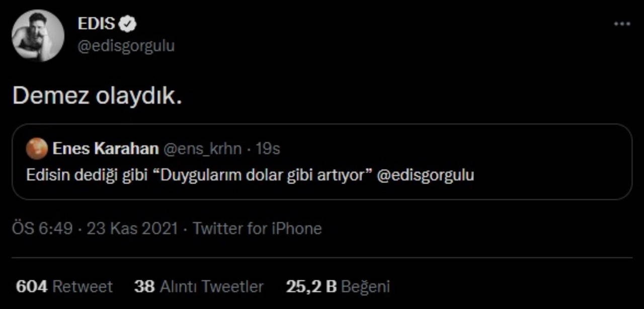This screenshot has height=309, width=644.
Task: View the 604 Retweet list
Action: click(64, 287)
